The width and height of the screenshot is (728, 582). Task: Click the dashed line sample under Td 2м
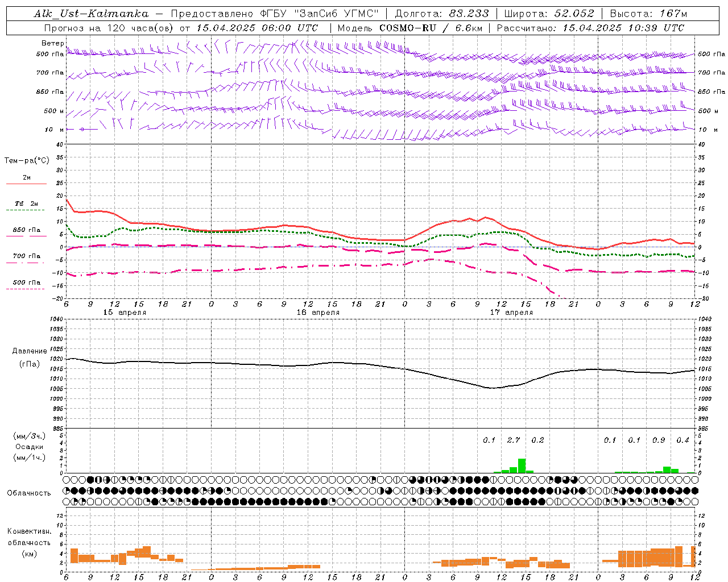pyautogui.click(x=25, y=210)
